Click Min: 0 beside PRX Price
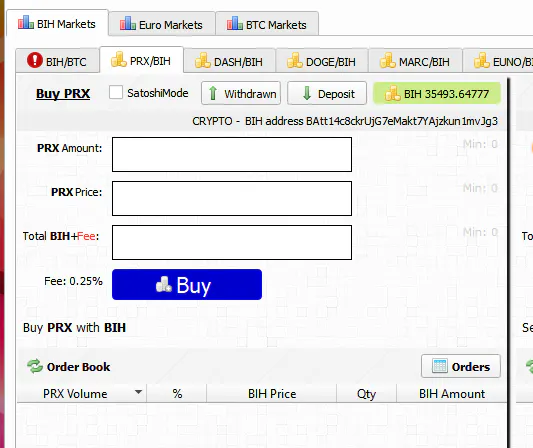This screenshot has height=448, width=533. pyautogui.click(x=480, y=188)
